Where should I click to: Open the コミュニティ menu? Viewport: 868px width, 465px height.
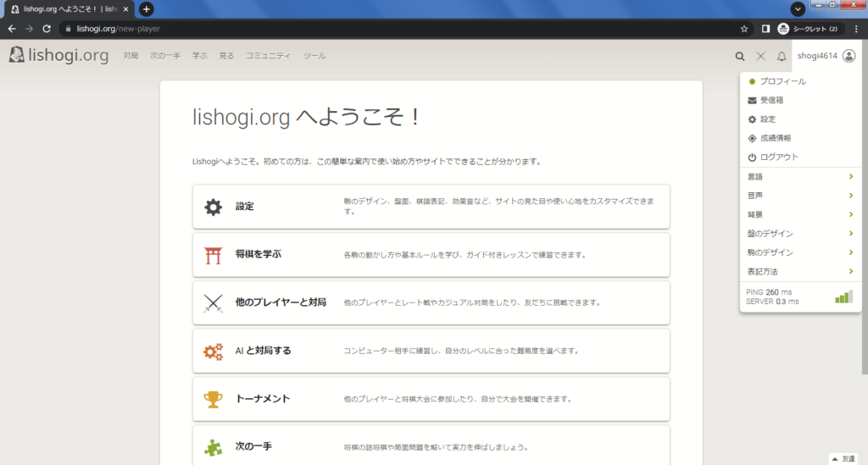click(268, 56)
